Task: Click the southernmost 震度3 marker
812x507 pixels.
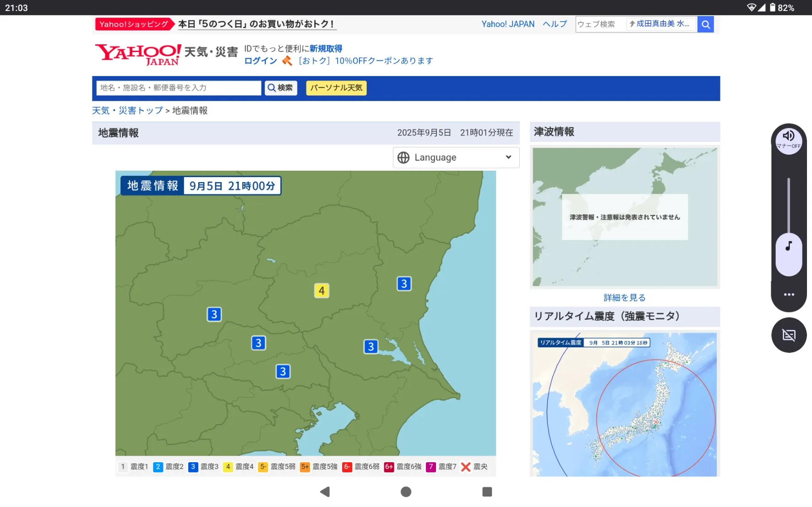Action: point(283,371)
